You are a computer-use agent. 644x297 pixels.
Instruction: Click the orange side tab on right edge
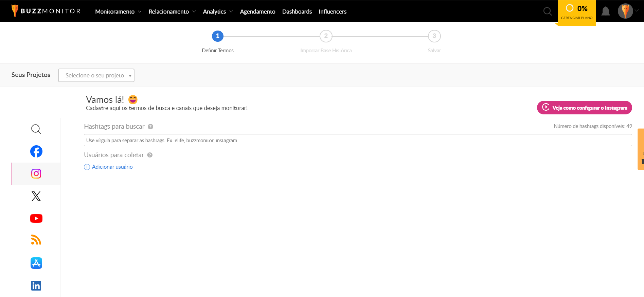pyautogui.click(x=641, y=149)
